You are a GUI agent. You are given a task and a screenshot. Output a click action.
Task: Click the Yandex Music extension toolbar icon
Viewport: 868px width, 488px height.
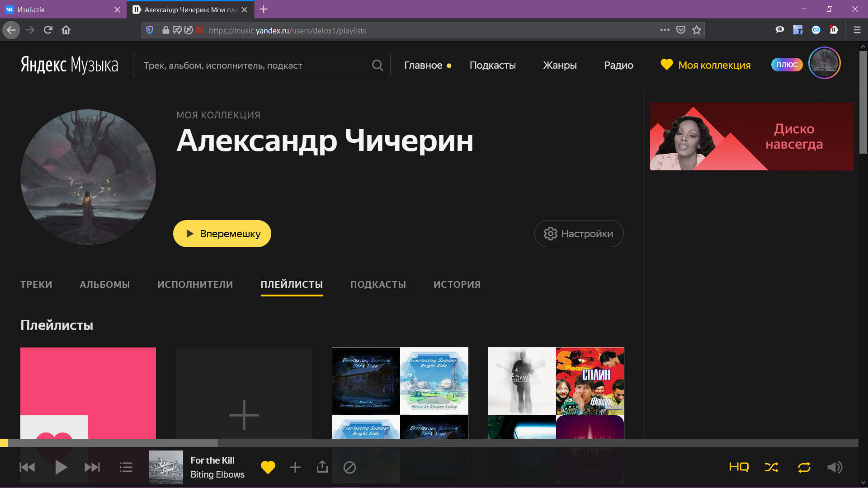tap(834, 30)
